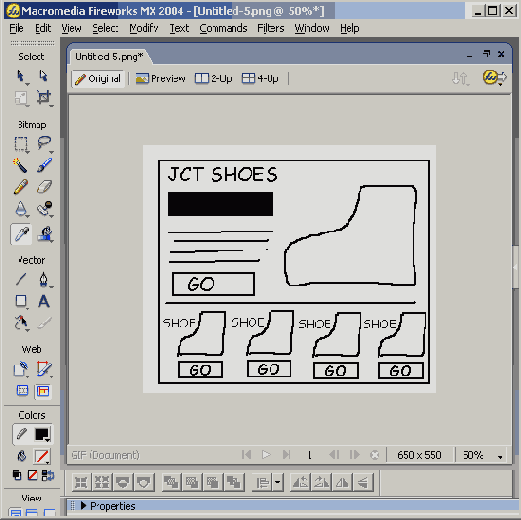The image size is (521, 520).
Task: Open the zoom level dropdown
Action: coord(500,456)
